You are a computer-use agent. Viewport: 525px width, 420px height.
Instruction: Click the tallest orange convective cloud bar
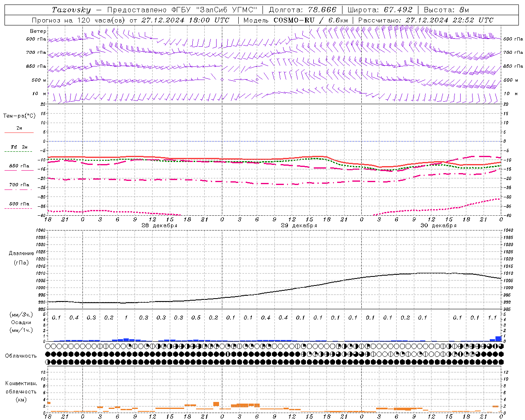coord(216,404)
